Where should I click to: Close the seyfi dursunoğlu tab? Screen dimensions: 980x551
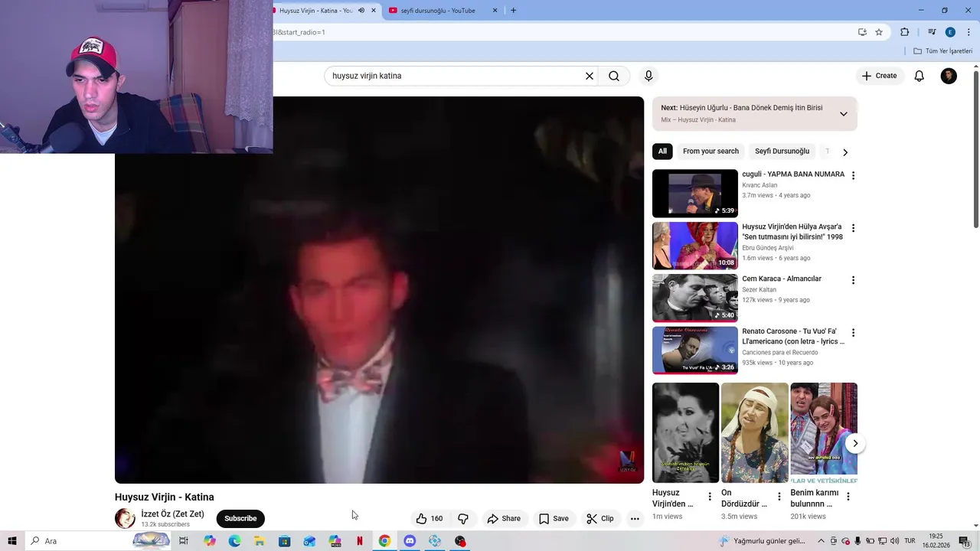495,11
